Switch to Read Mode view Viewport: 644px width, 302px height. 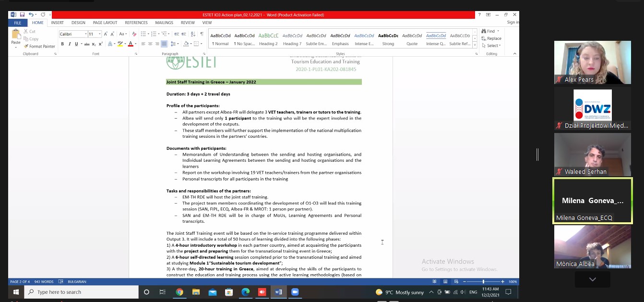(x=434, y=282)
